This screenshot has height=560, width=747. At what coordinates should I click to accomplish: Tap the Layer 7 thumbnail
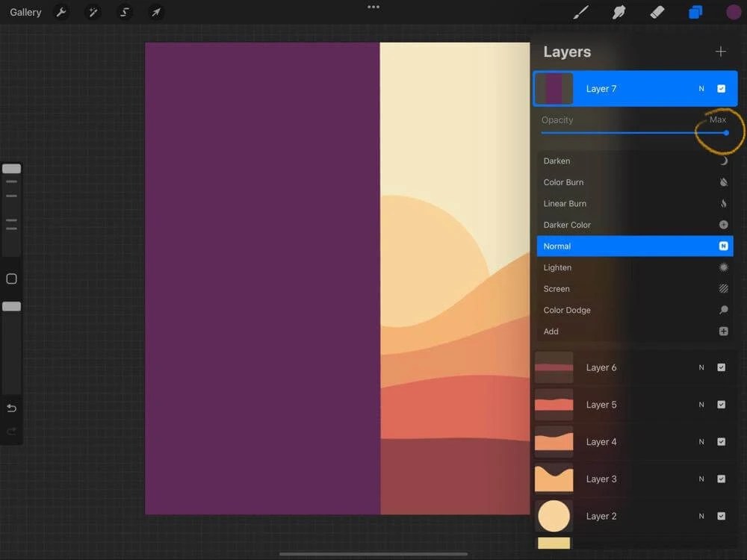pyautogui.click(x=554, y=88)
